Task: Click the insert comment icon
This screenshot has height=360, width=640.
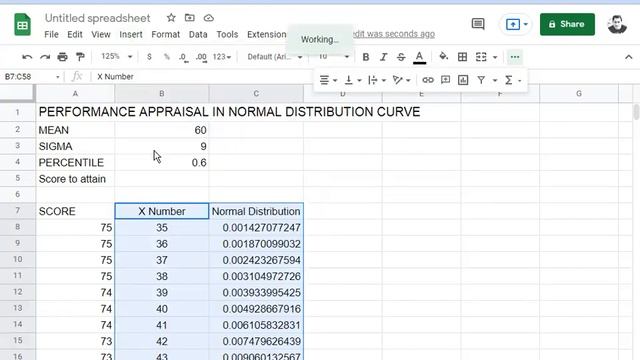Action: click(445, 80)
